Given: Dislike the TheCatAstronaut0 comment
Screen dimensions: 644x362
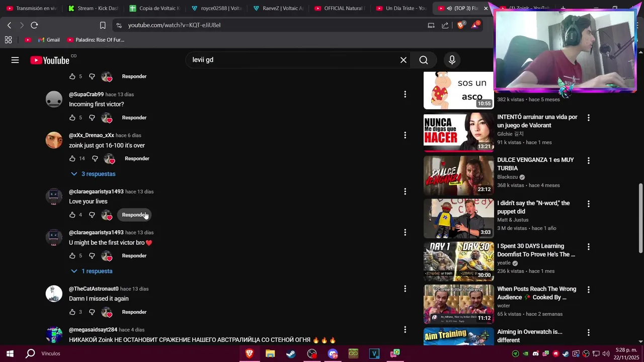Looking at the screenshot, I should coord(92,312).
